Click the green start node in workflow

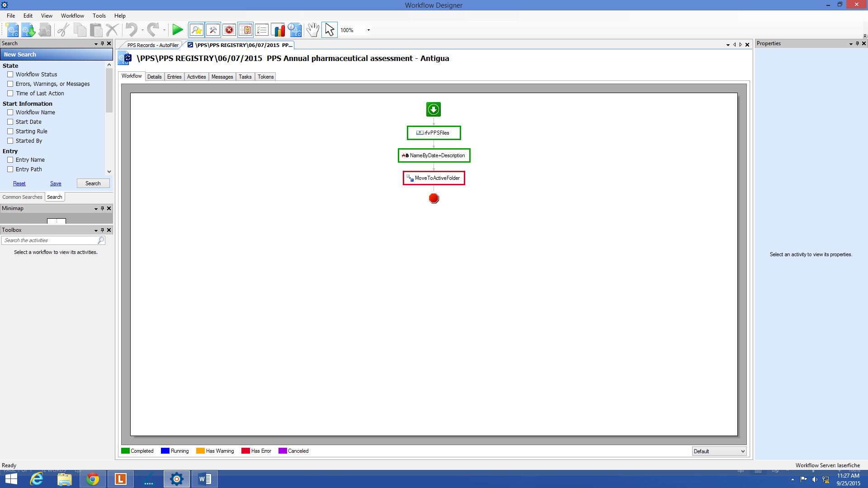coord(434,109)
